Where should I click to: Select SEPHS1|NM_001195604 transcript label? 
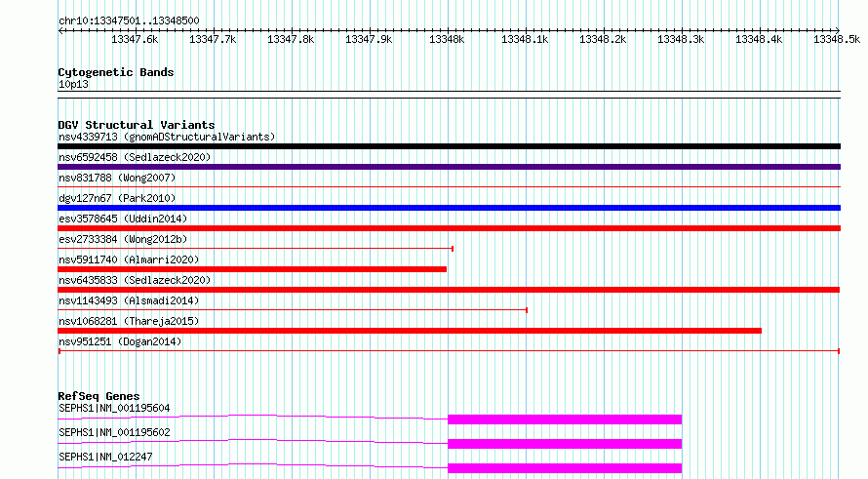click(x=114, y=409)
